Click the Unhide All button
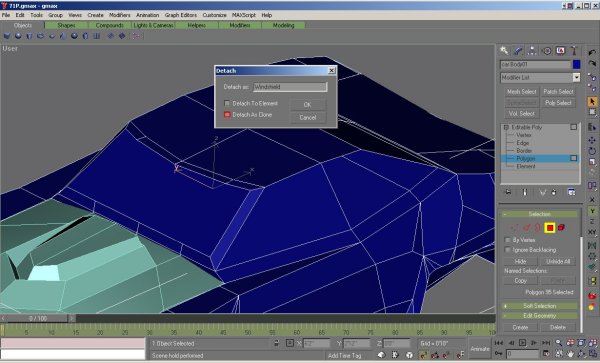 [558, 261]
